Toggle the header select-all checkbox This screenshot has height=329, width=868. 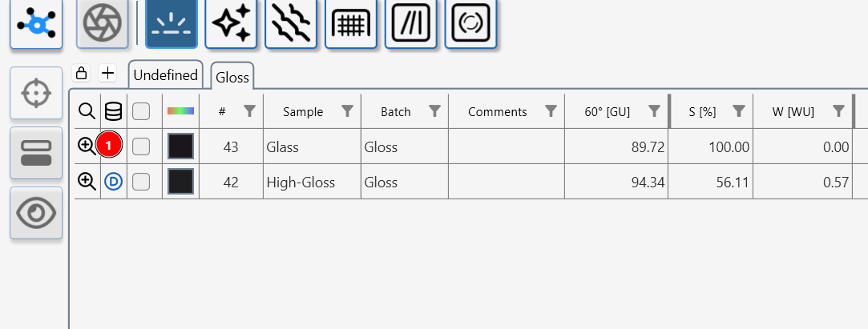[141, 111]
